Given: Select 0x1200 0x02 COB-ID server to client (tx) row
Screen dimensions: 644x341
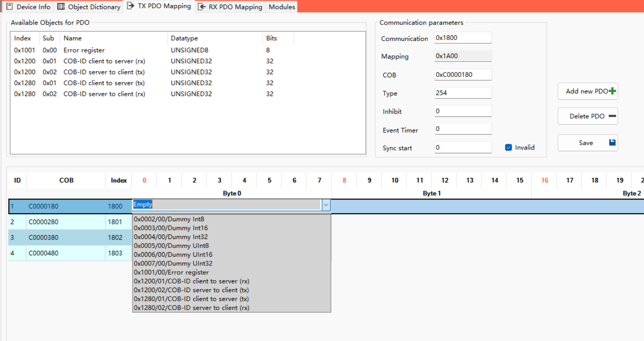Looking at the screenshot, I should [x=187, y=72].
